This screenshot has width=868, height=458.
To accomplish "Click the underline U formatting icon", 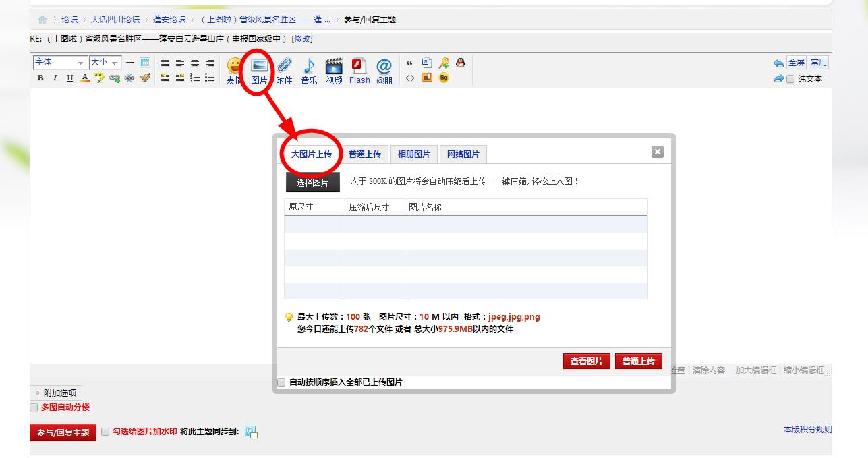I will 70,78.
